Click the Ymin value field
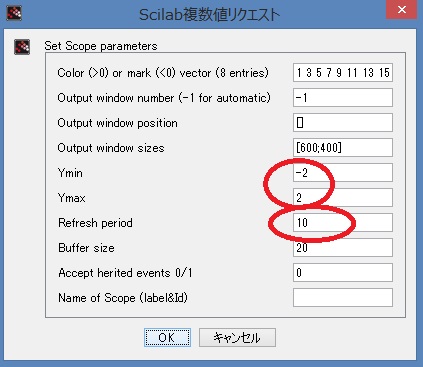 343,173
